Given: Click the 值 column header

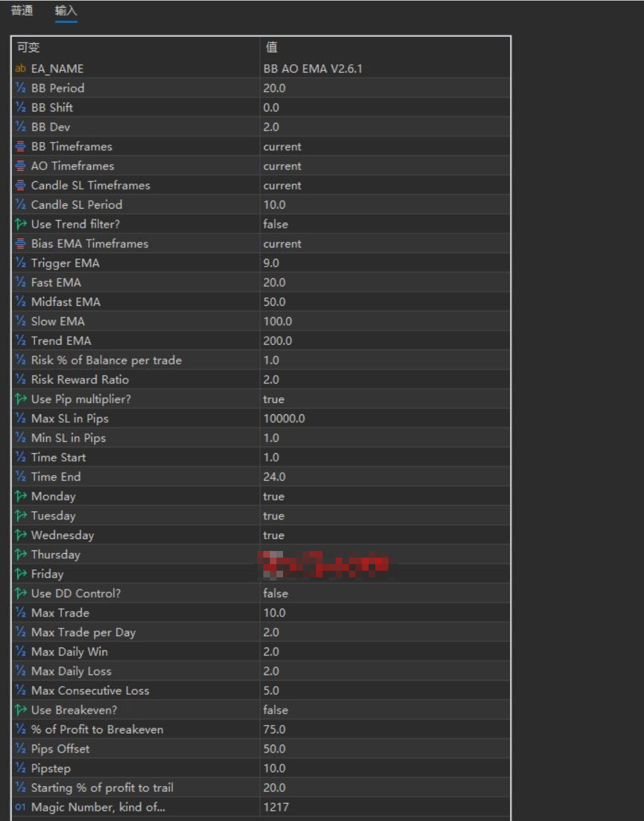Looking at the screenshot, I should (272, 47).
